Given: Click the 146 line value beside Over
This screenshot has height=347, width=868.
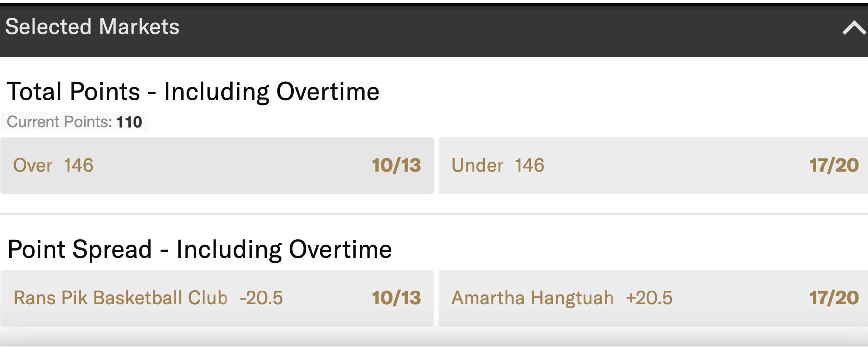Looking at the screenshot, I should (x=78, y=165).
